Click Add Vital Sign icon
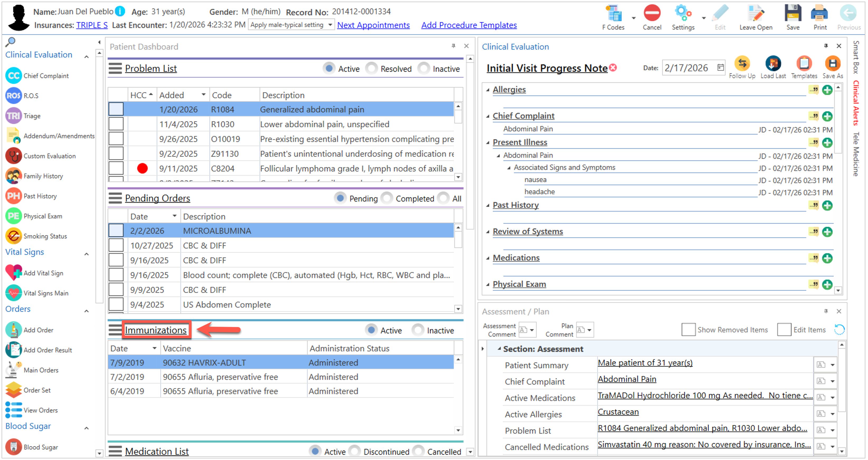868x460 pixels. [x=14, y=273]
